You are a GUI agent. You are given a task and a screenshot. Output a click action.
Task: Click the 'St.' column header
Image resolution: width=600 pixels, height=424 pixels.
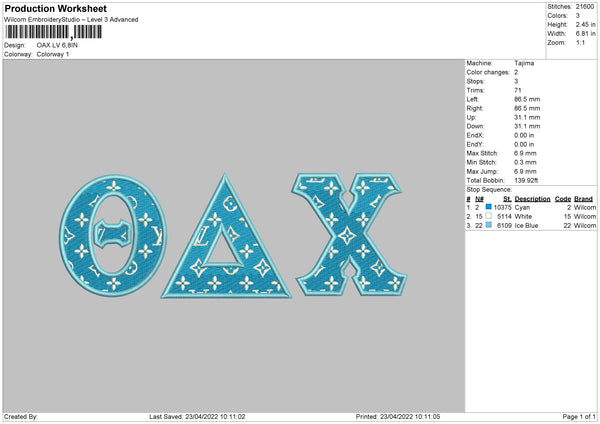pos(507,199)
